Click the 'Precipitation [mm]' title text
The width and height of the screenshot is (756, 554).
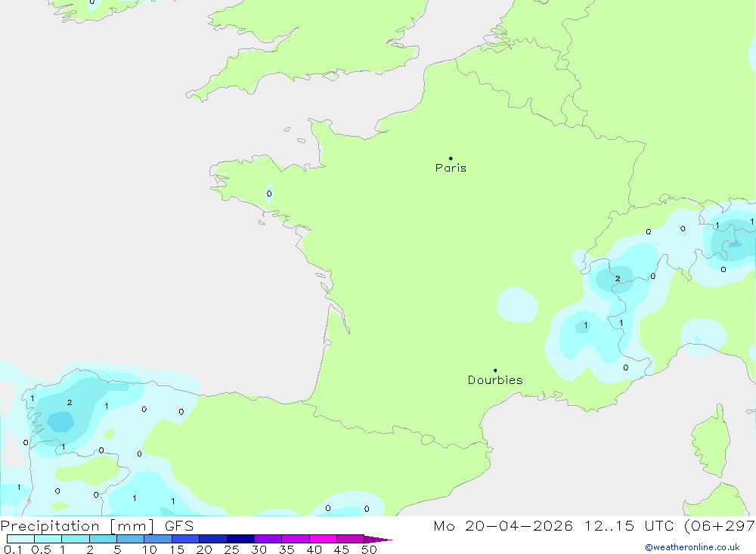77,526
